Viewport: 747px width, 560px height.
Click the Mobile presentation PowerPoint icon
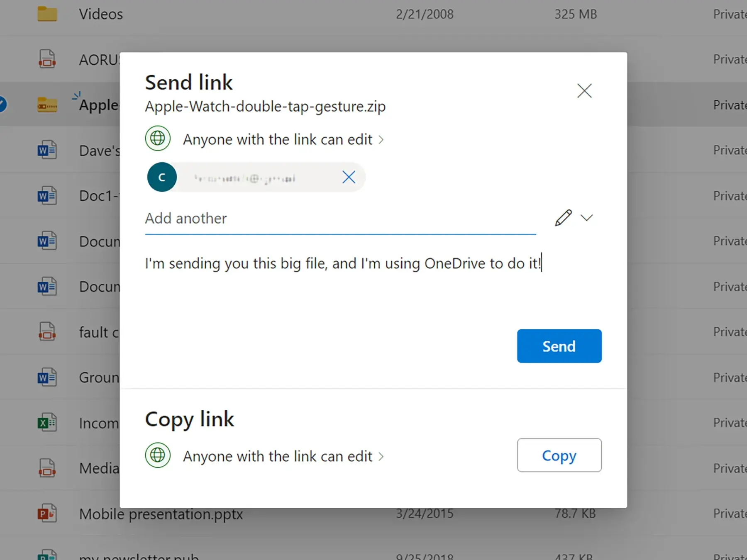coord(47,514)
